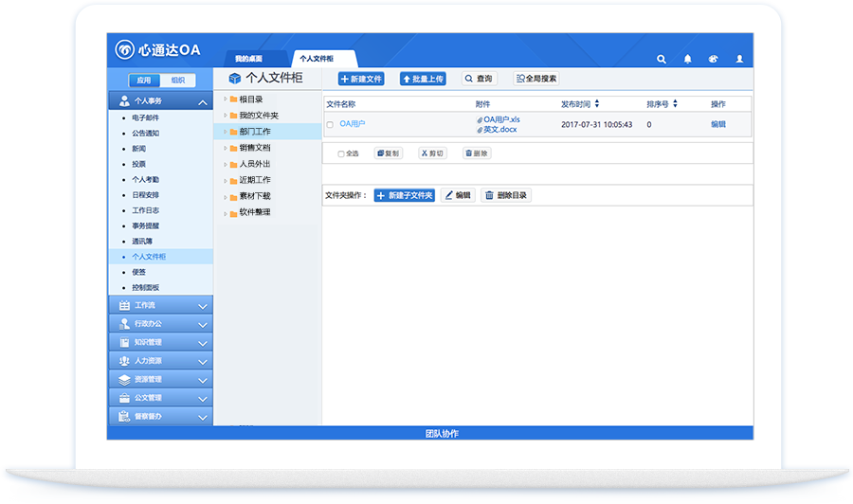Screen dimensions: 853x504
Task: Click the OA用户.xls attachment clip icon
Action: click(480, 119)
